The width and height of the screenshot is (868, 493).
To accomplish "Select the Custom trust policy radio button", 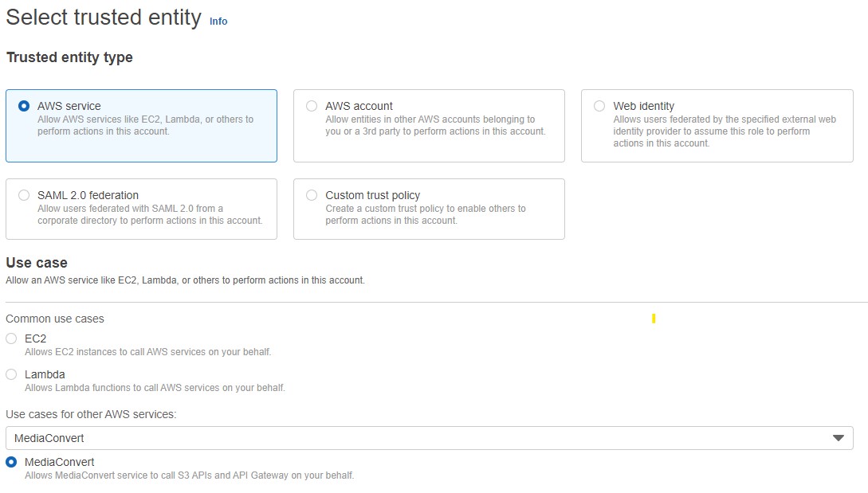I will tap(312, 195).
